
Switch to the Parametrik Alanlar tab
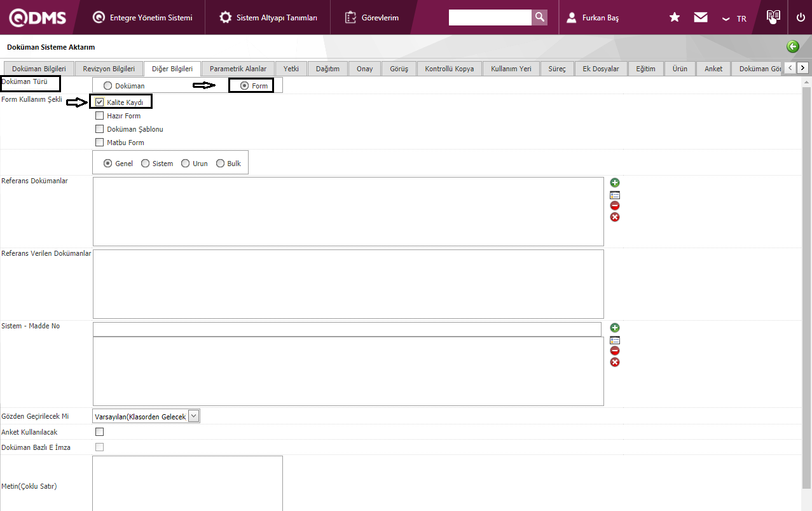coord(238,69)
